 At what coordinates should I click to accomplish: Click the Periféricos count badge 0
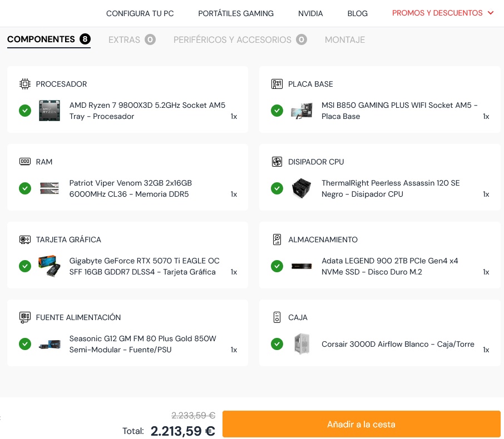point(302,39)
